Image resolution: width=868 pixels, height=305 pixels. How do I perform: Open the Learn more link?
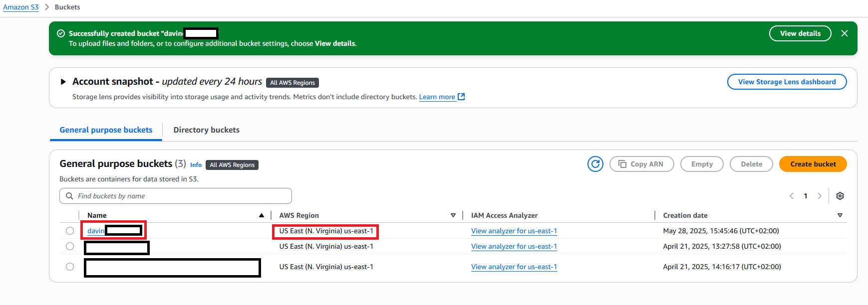coord(437,97)
